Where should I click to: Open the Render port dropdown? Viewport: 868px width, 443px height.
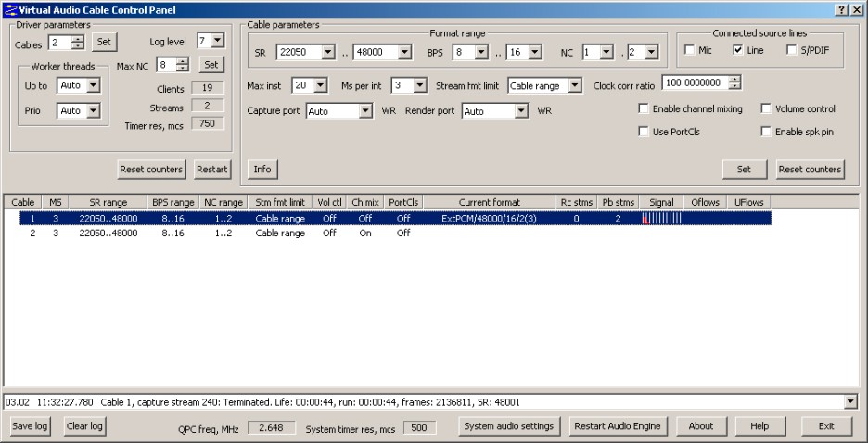pos(521,111)
